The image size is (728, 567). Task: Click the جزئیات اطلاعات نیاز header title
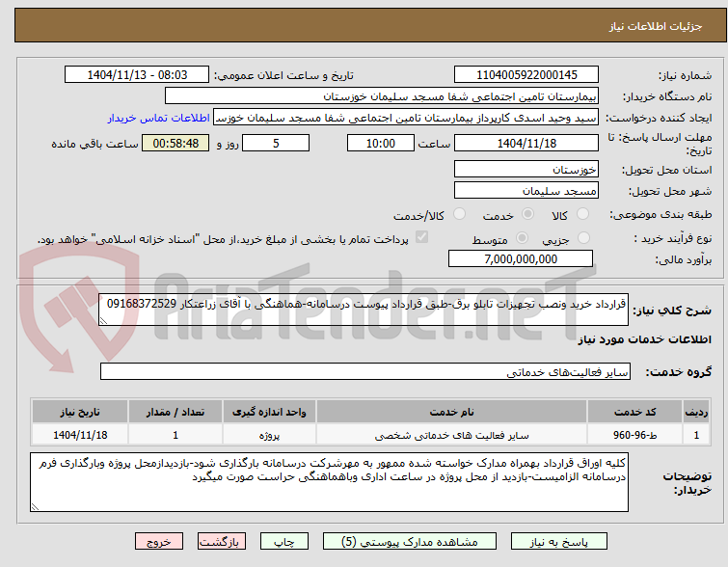pyautogui.click(x=656, y=26)
